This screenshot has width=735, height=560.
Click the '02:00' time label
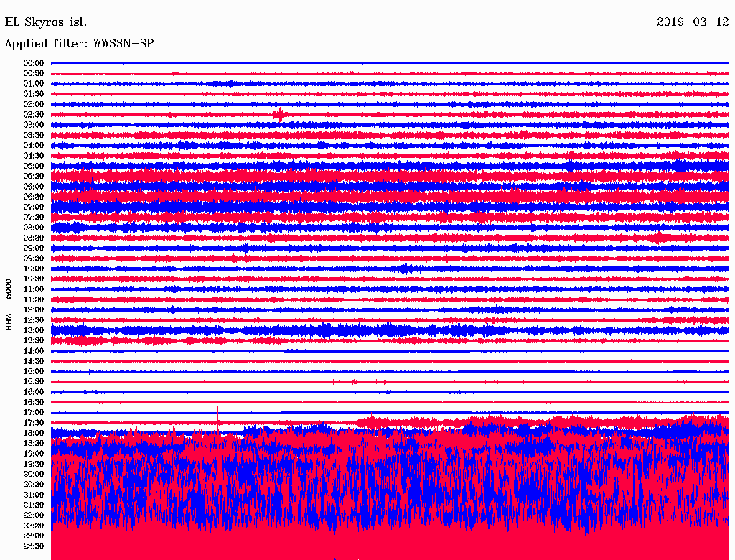pos(34,104)
